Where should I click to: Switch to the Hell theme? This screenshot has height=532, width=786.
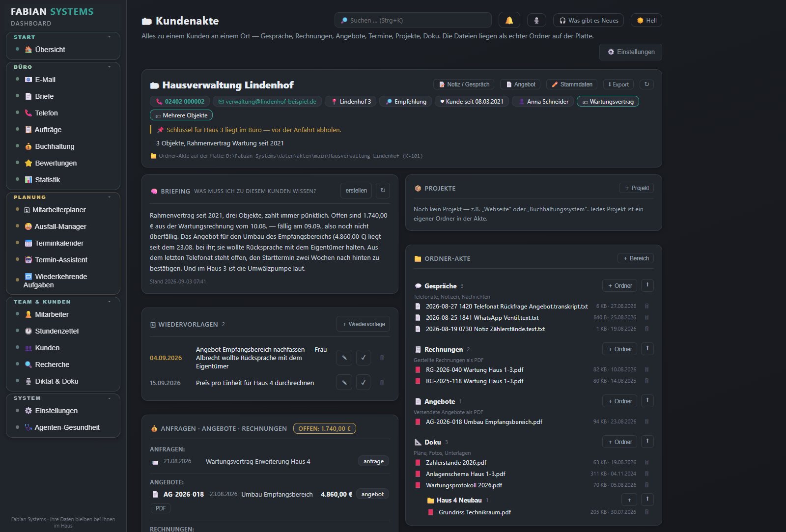pos(646,20)
